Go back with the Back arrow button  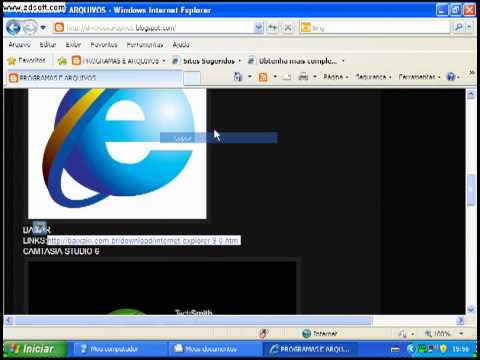pos(13,28)
